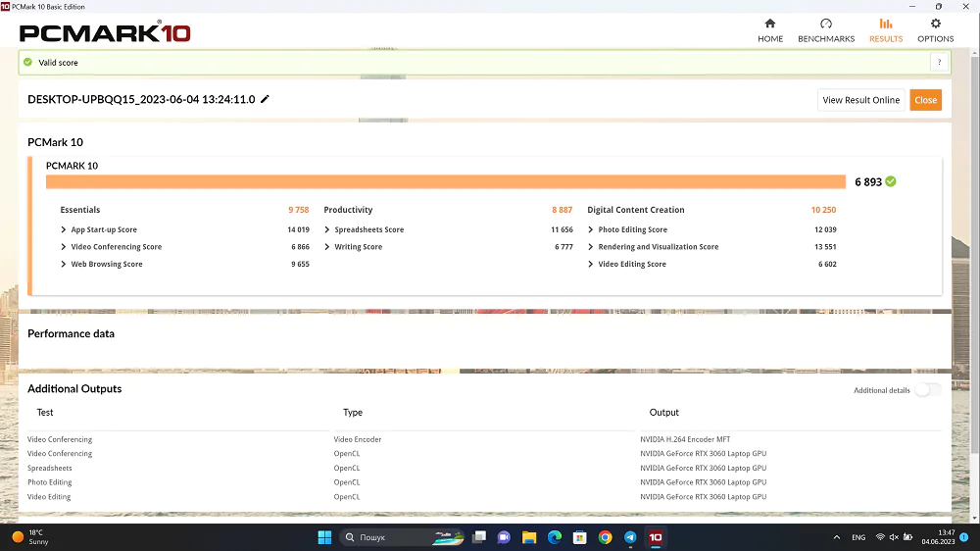This screenshot has width=980, height=551.
Task: Click the Type column header
Action: (353, 413)
